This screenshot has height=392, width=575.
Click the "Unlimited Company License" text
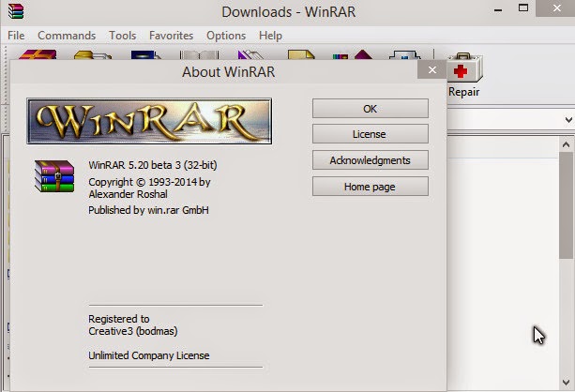(x=149, y=355)
